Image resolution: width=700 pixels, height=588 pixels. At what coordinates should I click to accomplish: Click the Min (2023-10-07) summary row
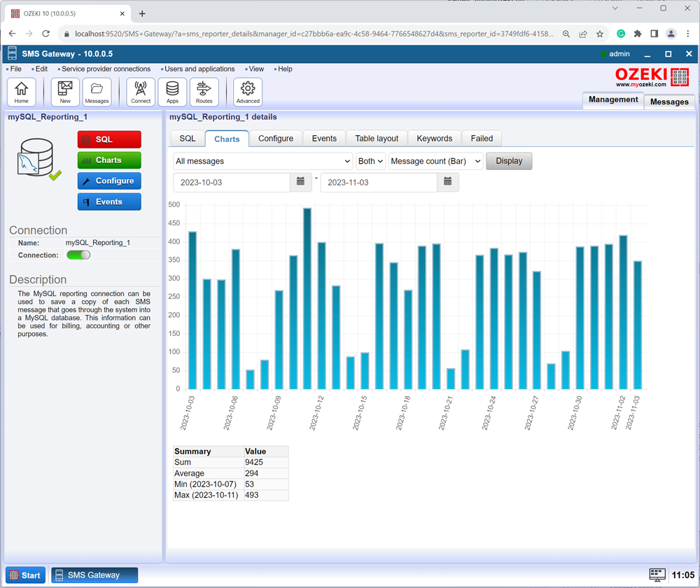231,484
